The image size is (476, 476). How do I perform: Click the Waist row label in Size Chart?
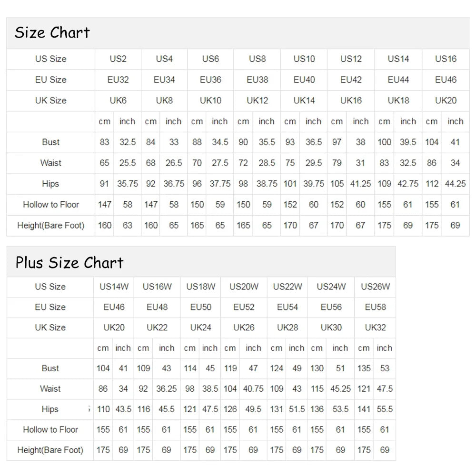click(50, 163)
